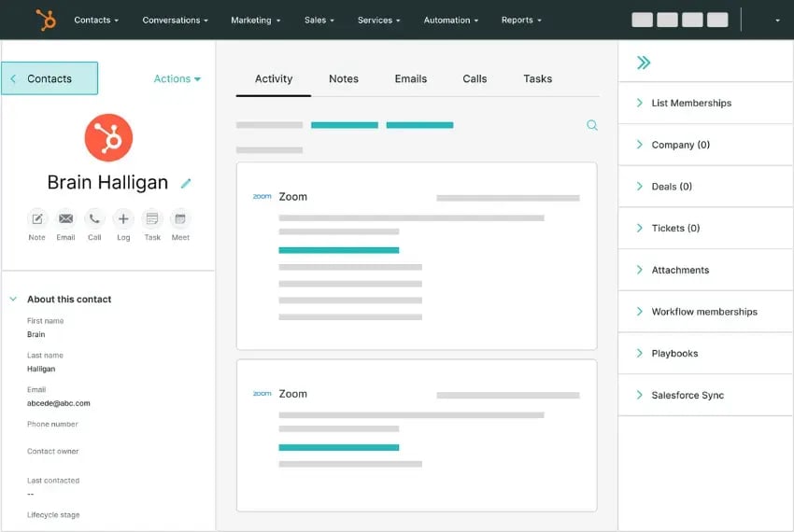Collapse the right sidebar with double chevron
Viewport: 794px width, 532px height.
[644, 63]
